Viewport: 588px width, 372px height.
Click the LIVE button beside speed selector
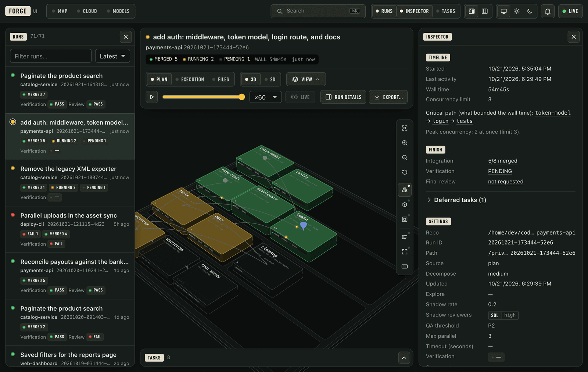coord(300,97)
